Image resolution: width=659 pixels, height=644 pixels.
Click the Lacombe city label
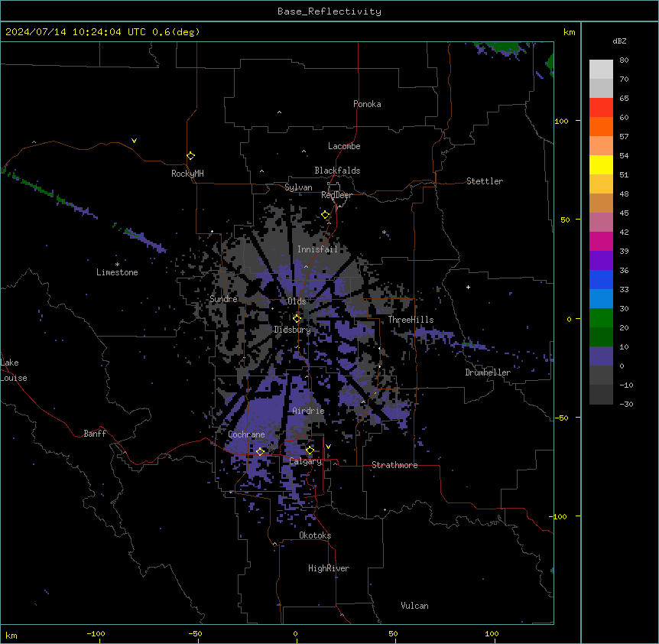coord(344,146)
